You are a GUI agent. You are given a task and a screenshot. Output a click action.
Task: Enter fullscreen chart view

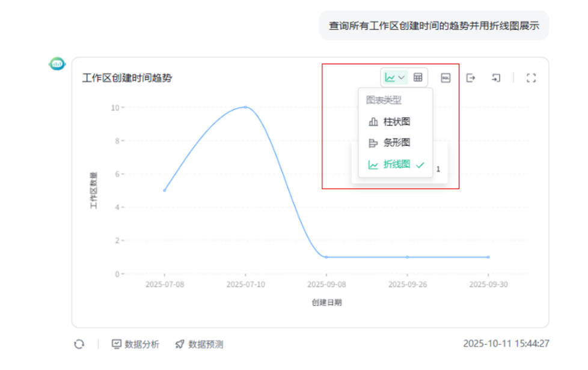click(531, 77)
